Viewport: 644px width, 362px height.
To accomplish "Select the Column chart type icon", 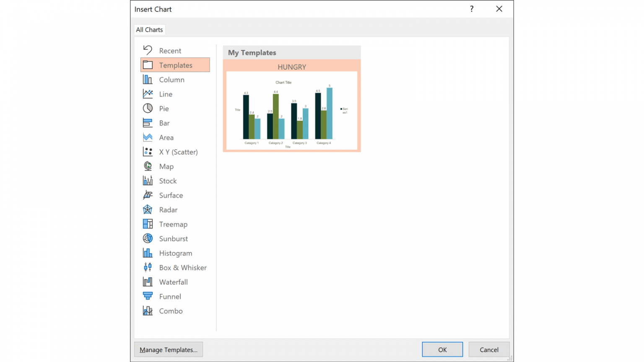I will coord(148,79).
